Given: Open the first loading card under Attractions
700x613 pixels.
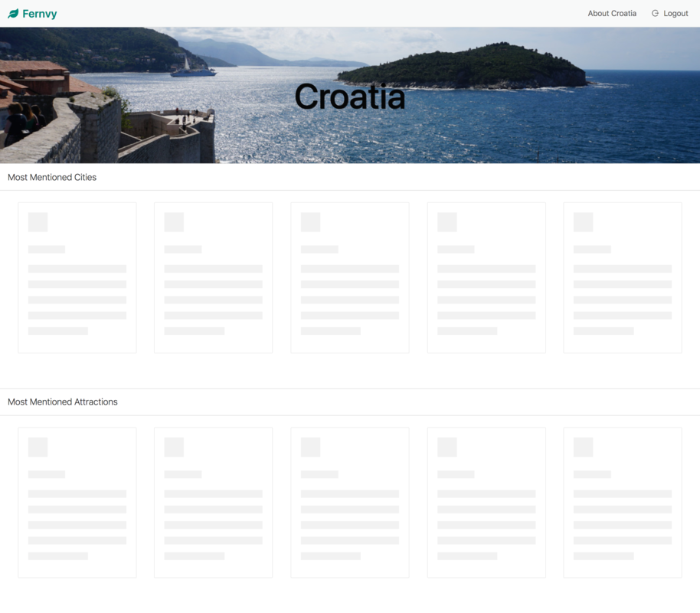Looking at the screenshot, I should tap(77, 502).
